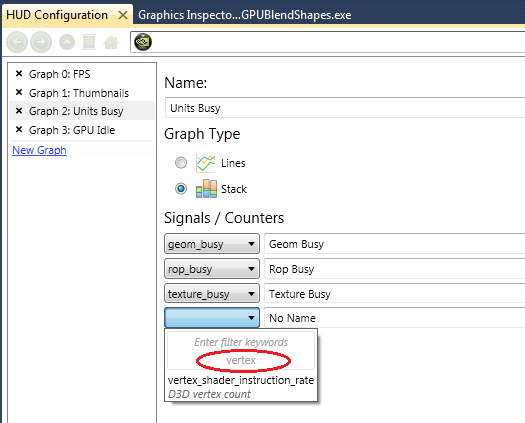The height and width of the screenshot is (423, 525).
Task: Select the Stack radio button
Action: click(x=181, y=189)
